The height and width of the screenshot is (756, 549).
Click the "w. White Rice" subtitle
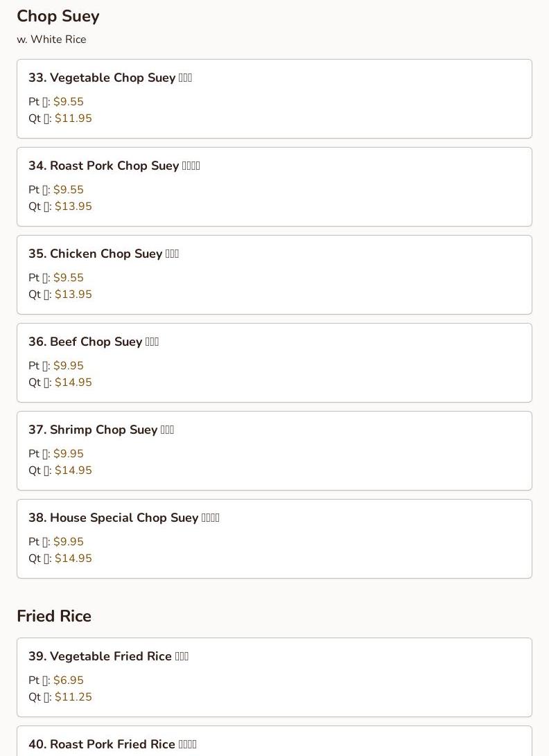tap(51, 39)
